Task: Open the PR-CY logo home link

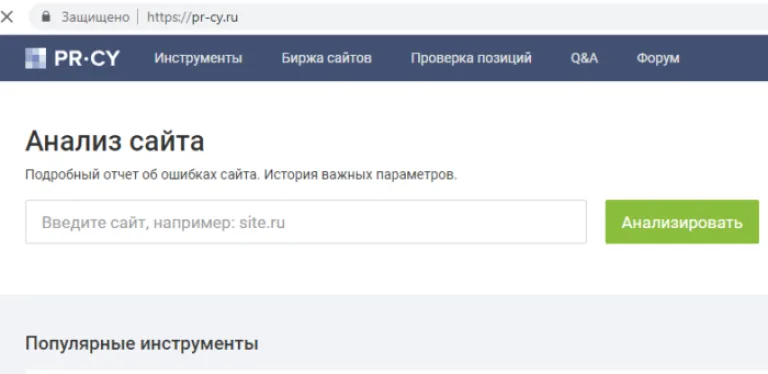Action: [x=72, y=58]
